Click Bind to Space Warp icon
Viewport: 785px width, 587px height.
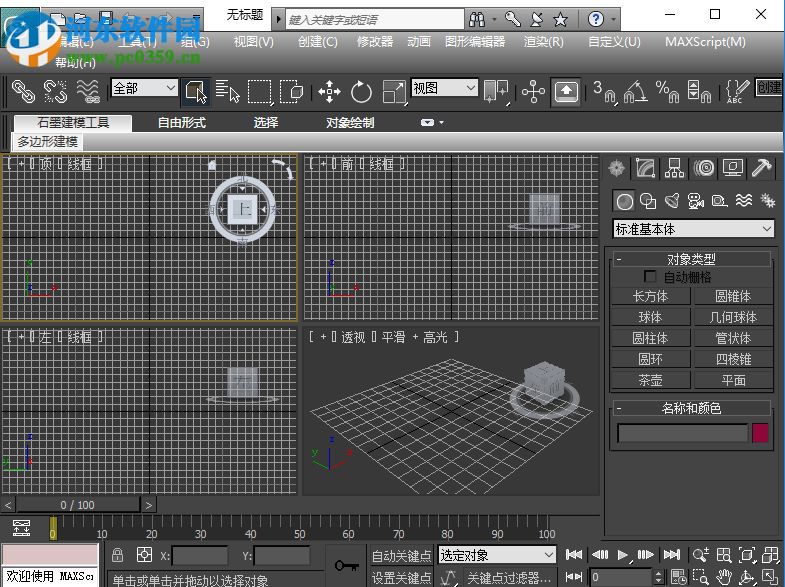click(x=88, y=92)
